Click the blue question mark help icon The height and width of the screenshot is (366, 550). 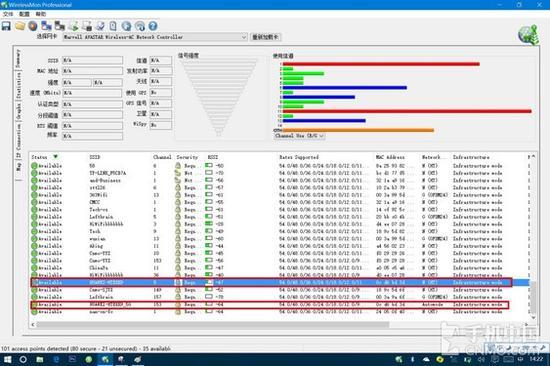pos(153,26)
